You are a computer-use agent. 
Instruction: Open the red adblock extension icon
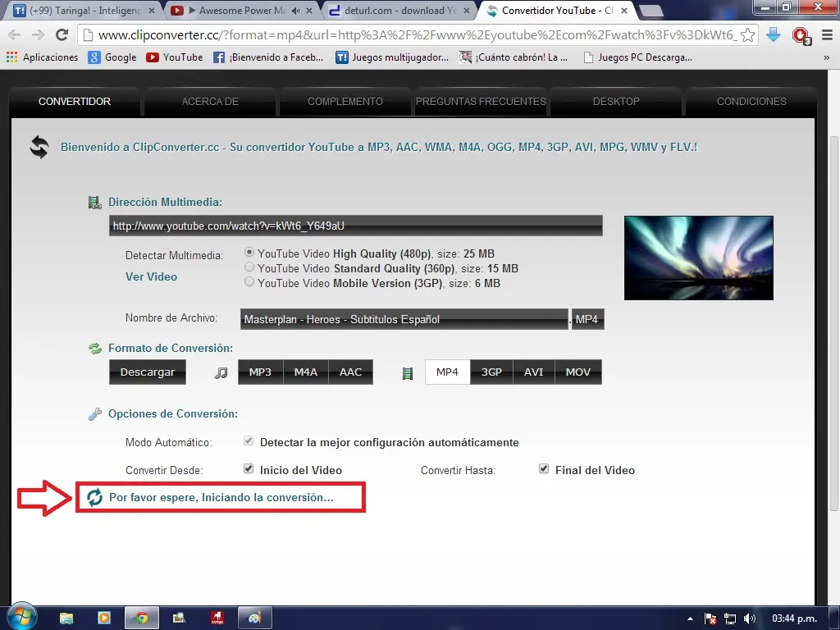coord(801,36)
